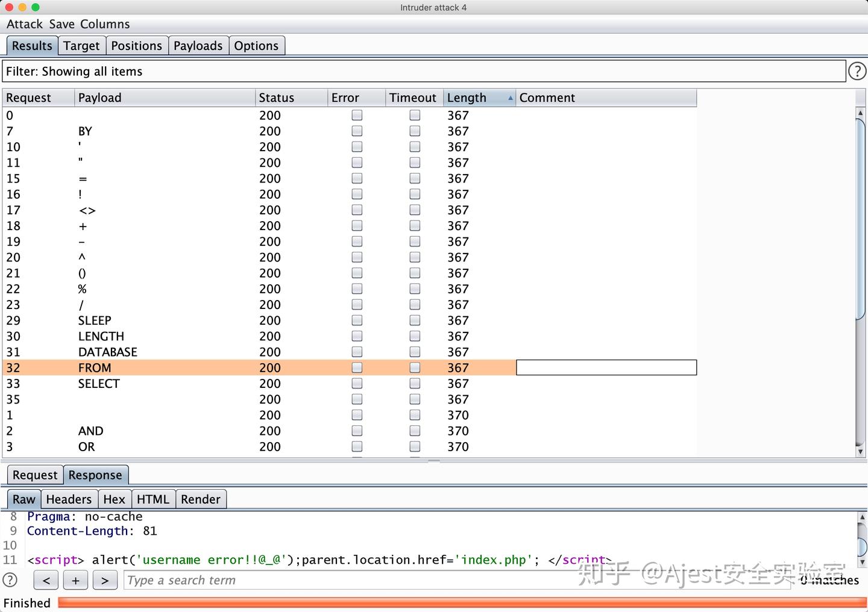This screenshot has width=868, height=612.
Task: Sort results by the Status column header
Action: pos(291,98)
